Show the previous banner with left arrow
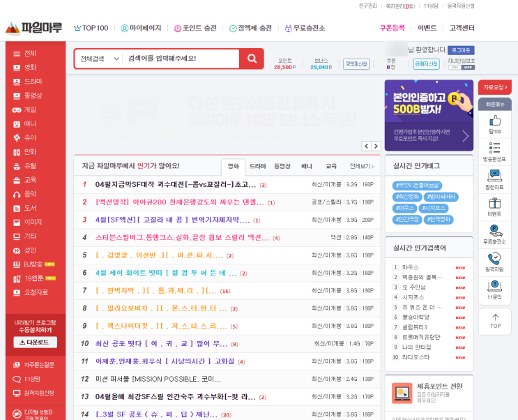 [367, 146]
